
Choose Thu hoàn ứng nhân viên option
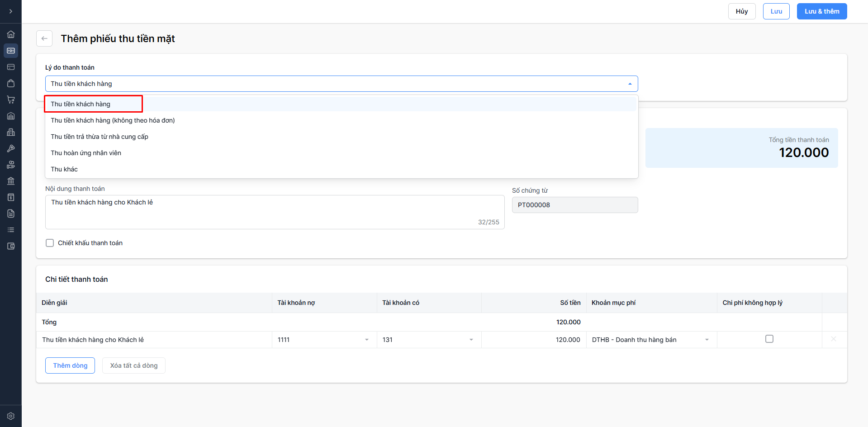[x=86, y=153]
